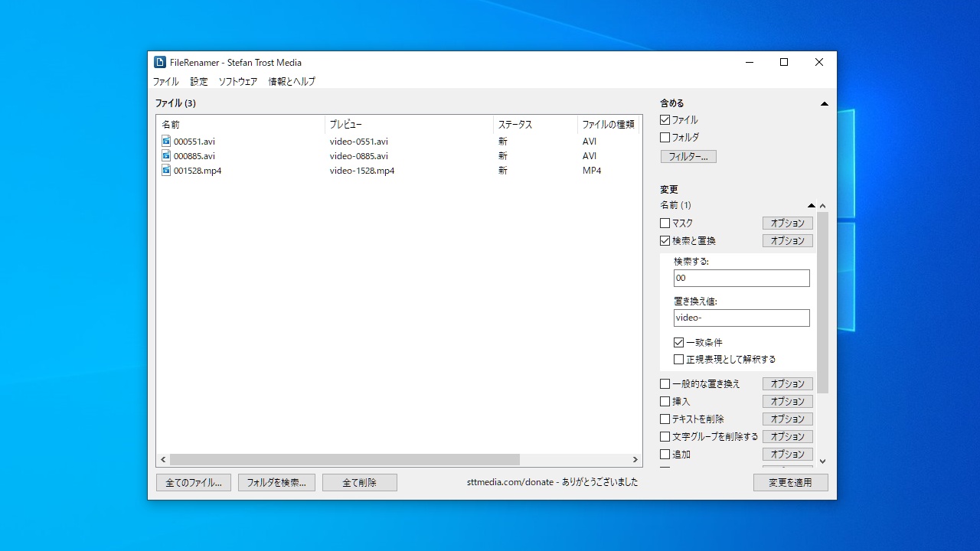Select preview text video-1528.mp4
The image size is (980, 551).
(362, 171)
